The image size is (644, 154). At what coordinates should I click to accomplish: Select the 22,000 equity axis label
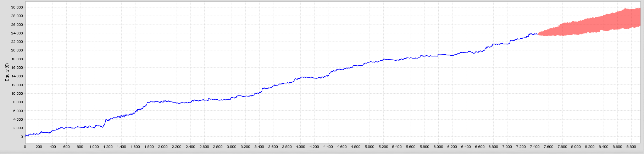click(x=17, y=42)
